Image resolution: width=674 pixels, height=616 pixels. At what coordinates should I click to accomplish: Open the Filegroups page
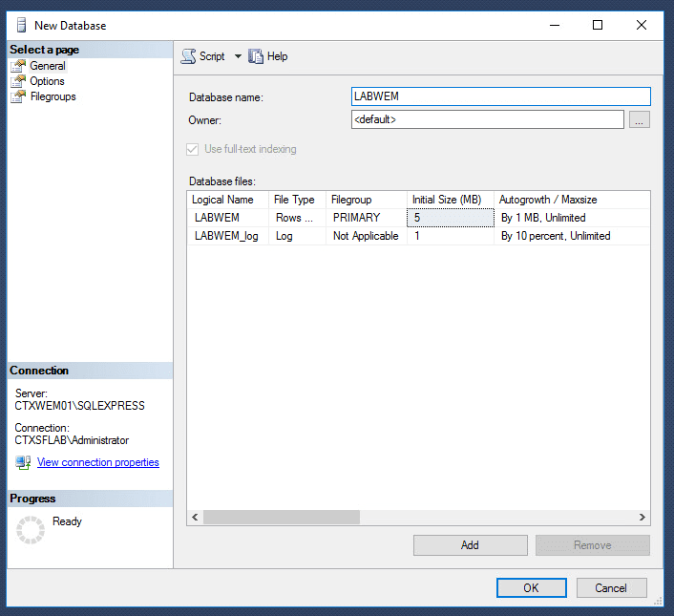(x=53, y=96)
